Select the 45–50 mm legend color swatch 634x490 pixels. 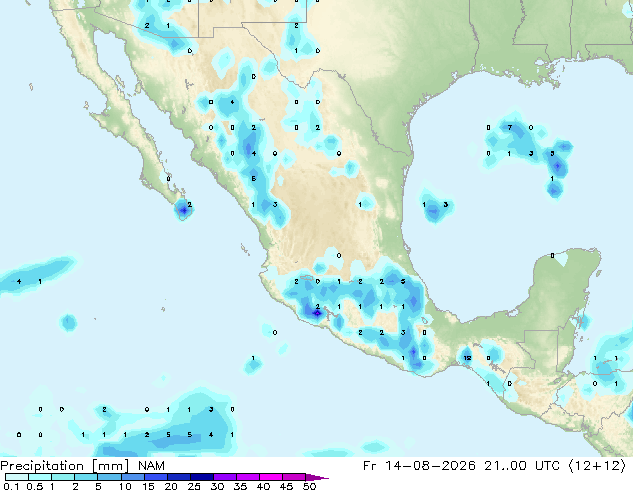[294, 477]
